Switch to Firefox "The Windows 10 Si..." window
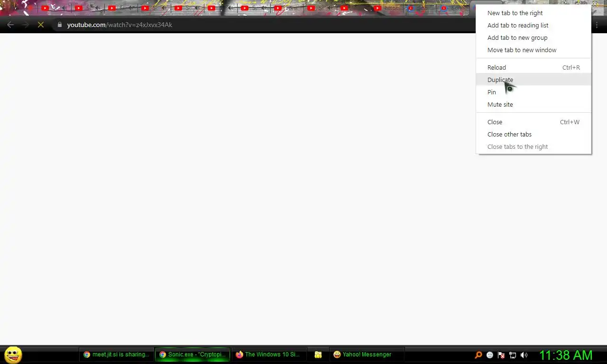The width and height of the screenshot is (607, 364). pos(268,355)
